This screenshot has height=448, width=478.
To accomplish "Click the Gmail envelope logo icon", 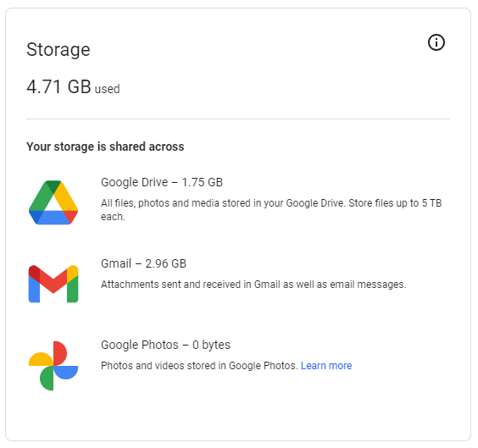I will click(53, 284).
